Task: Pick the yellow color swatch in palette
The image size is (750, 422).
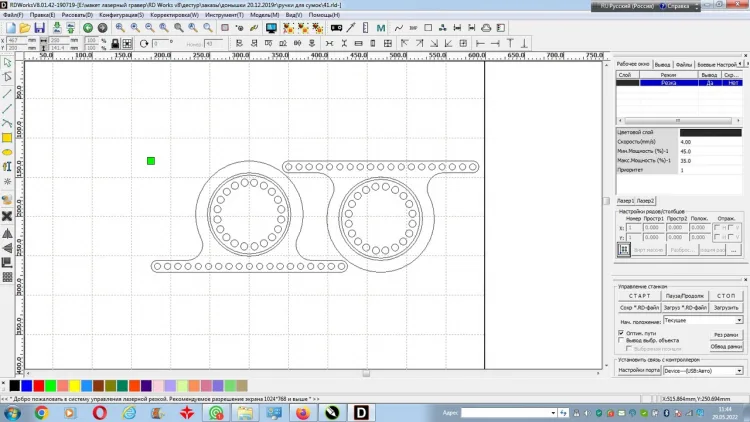Action: pos(75,386)
